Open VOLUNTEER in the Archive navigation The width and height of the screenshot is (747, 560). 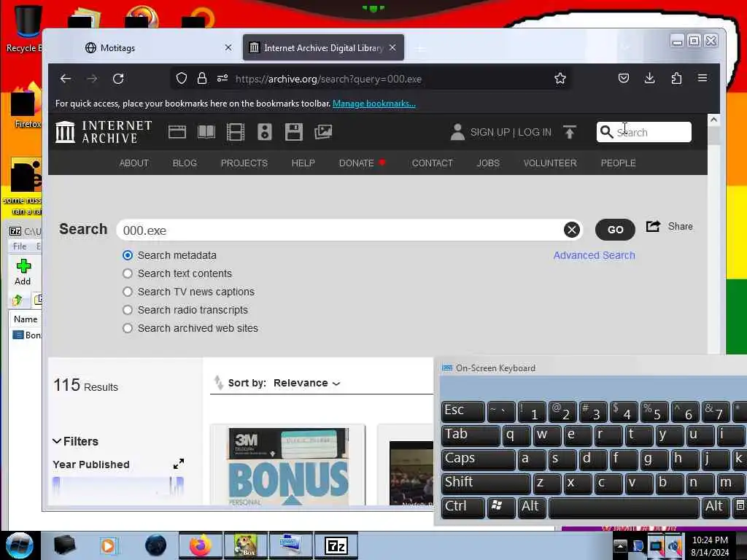tap(550, 163)
